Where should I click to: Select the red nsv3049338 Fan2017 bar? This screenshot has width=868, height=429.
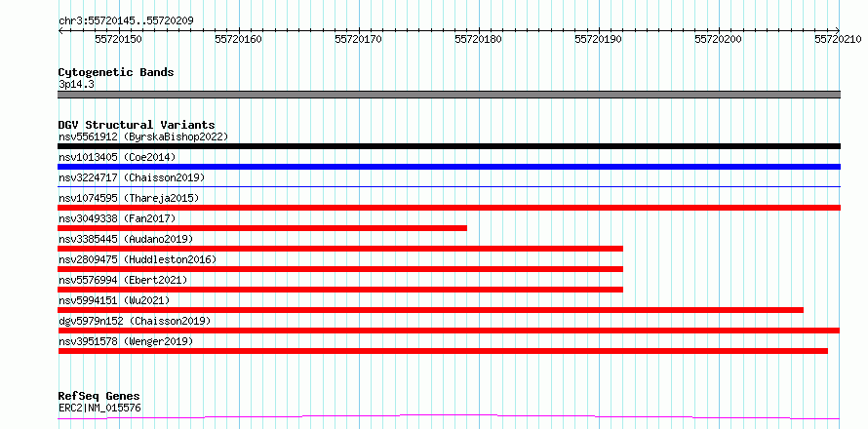(262, 228)
